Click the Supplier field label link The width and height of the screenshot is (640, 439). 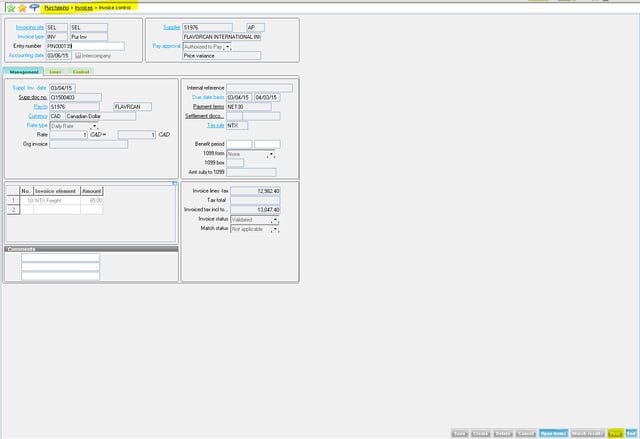click(x=171, y=26)
